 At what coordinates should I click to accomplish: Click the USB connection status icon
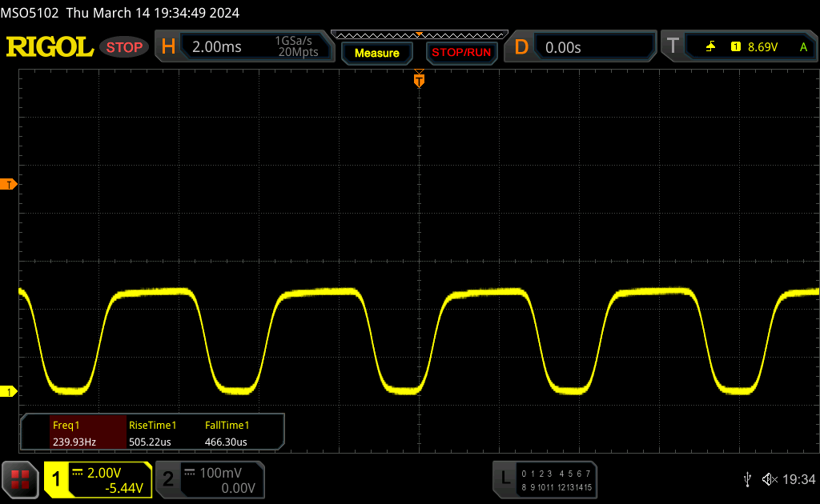[x=748, y=479]
